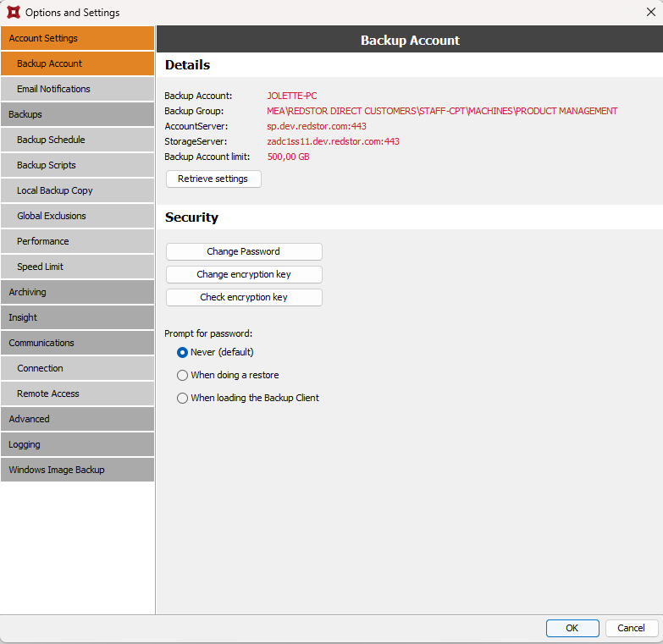
Task: Select Speed Limit in sidebar
Action: [77, 267]
